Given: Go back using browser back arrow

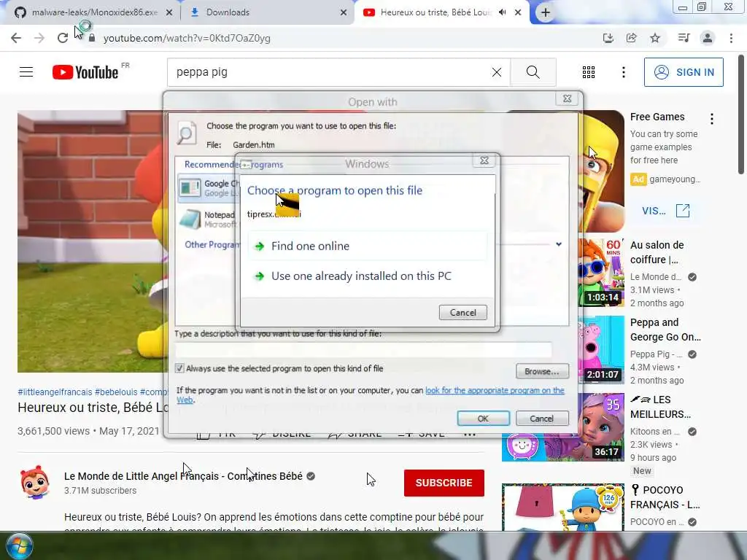Looking at the screenshot, I should point(16,38).
